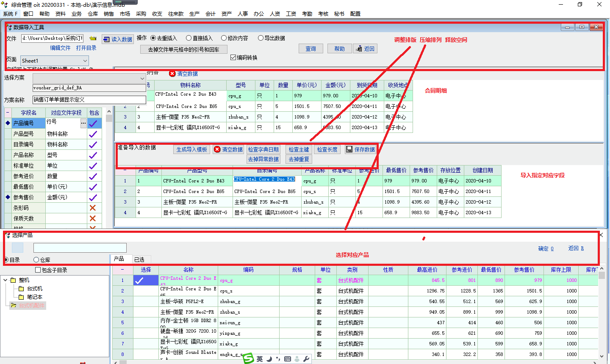Toggle the 编码转换 checkbox
The height and width of the screenshot is (364, 610).
(233, 58)
